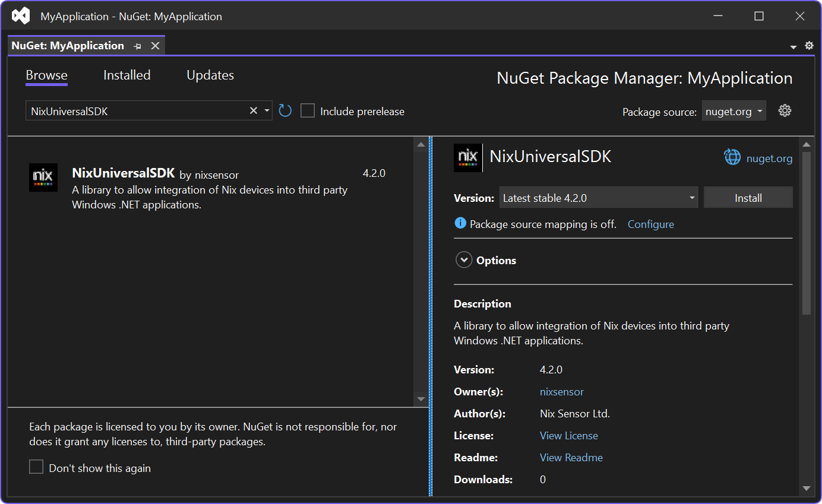Click details pane scroll up arrow
The image size is (822, 504).
pyautogui.click(x=806, y=144)
